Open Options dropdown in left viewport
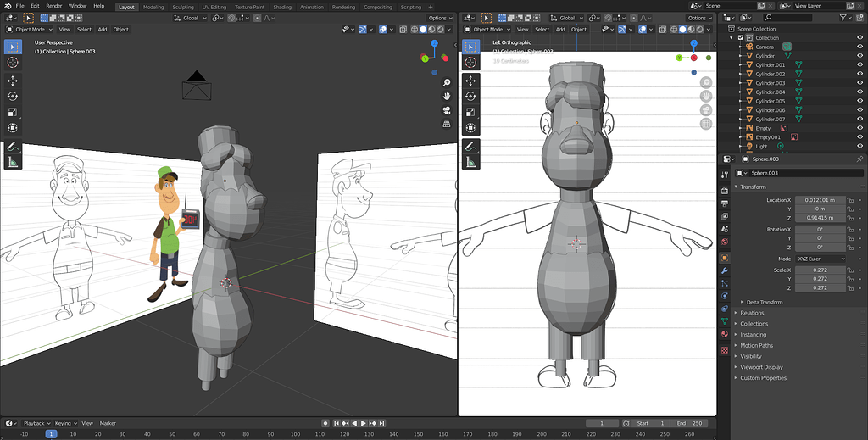This screenshot has height=440, width=868. [x=441, y=19]
